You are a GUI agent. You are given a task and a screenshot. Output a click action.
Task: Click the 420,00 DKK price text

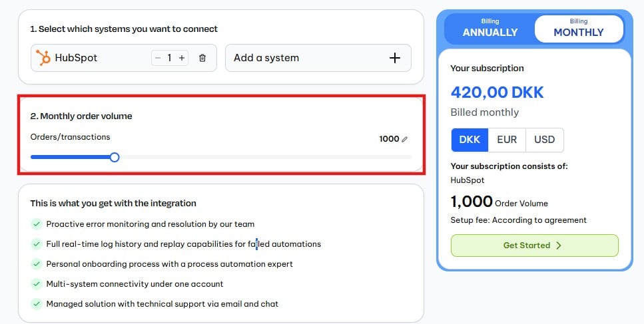click(497, 92)
